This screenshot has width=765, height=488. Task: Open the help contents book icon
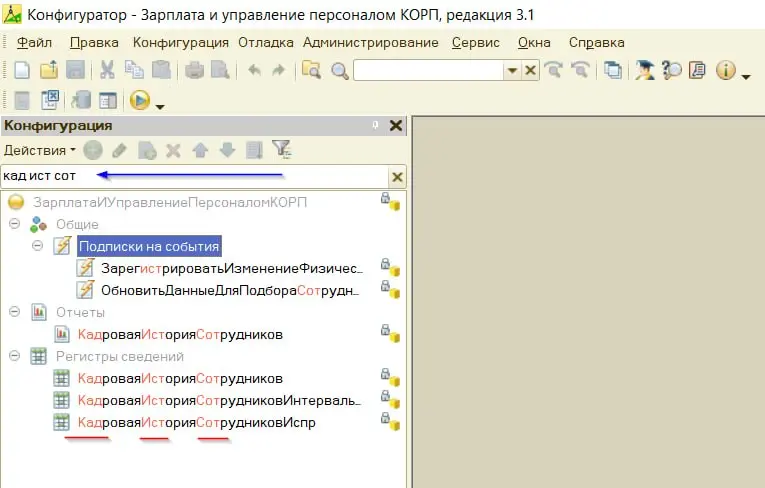click(x=698, y=71)
